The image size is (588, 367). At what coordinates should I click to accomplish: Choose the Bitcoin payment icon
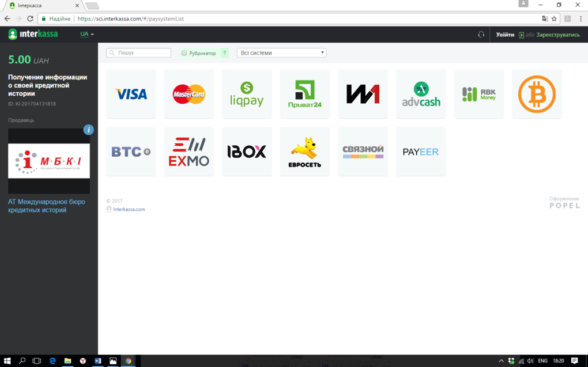tap(536, 94)
